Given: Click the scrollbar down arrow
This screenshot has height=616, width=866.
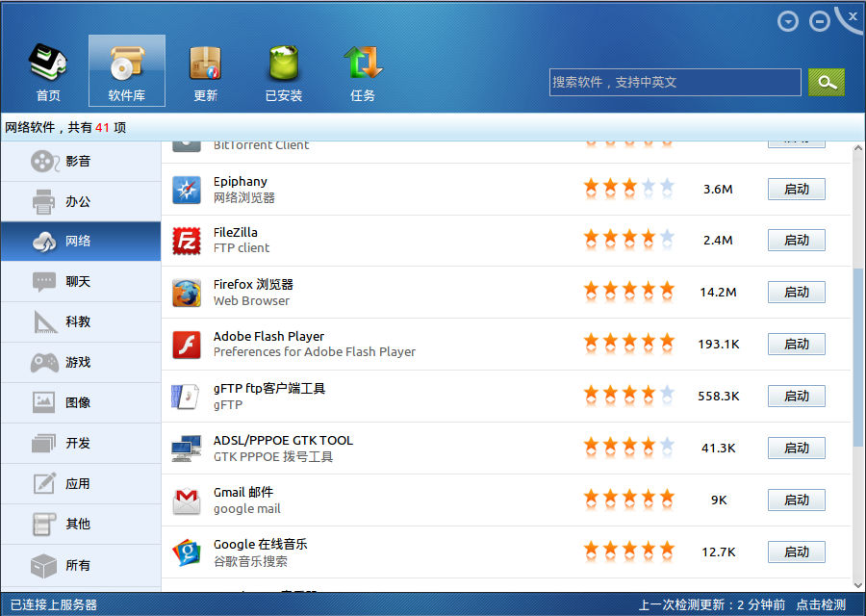Looking at the screenshot, I should click(x=857, y=585).
